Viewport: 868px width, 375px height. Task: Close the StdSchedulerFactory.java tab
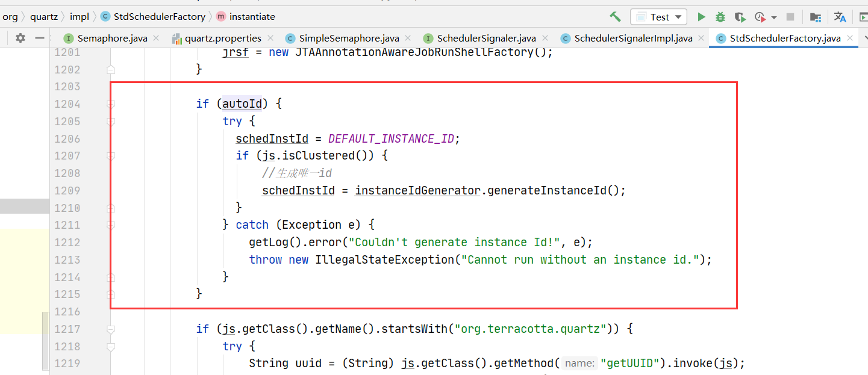(x=850, y=39)
